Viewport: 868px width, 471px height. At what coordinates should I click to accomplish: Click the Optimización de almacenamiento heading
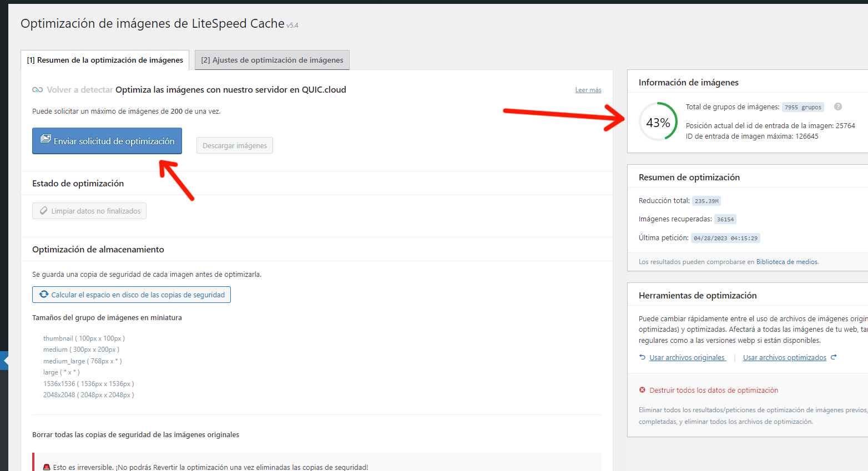[x=98, y=250]
